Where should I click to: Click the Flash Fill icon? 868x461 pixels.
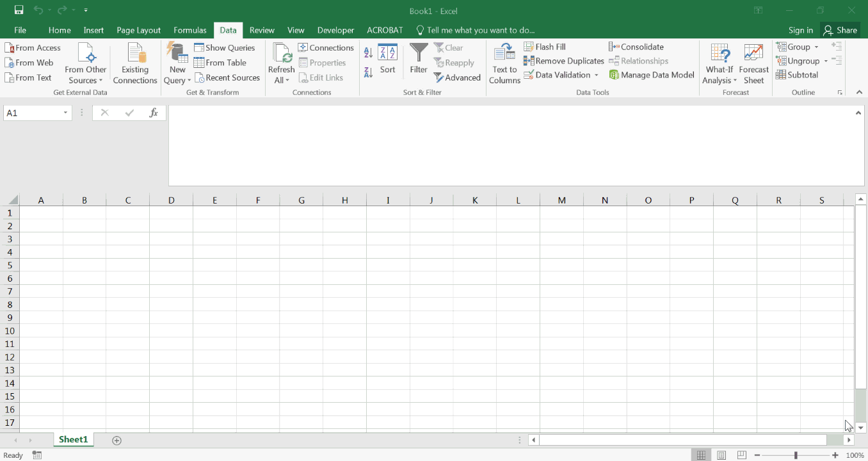(x=529, y=47)
